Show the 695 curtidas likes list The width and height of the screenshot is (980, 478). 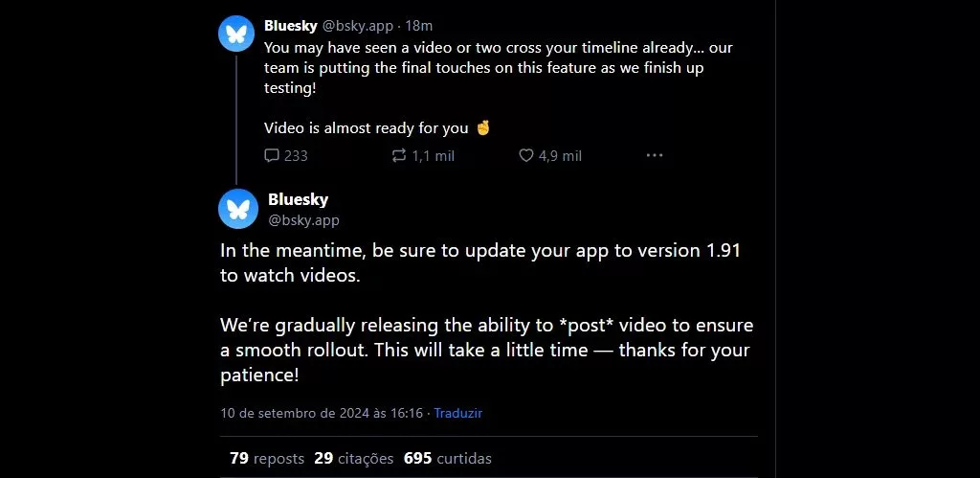point(447,459)
